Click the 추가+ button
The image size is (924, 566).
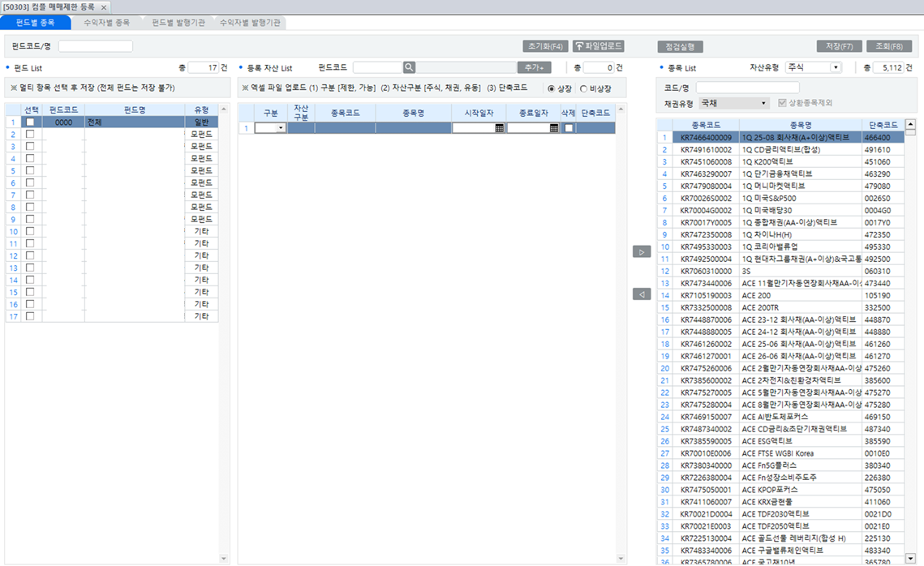click(535, 67)
